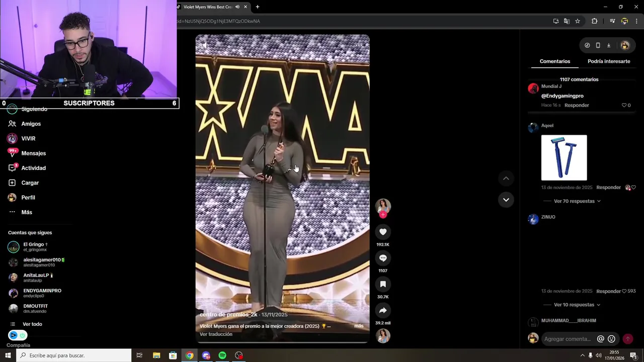Screen dimensions: 644x362
Task: Translate this page icon in address bar
Action: (x=567, y=21)
